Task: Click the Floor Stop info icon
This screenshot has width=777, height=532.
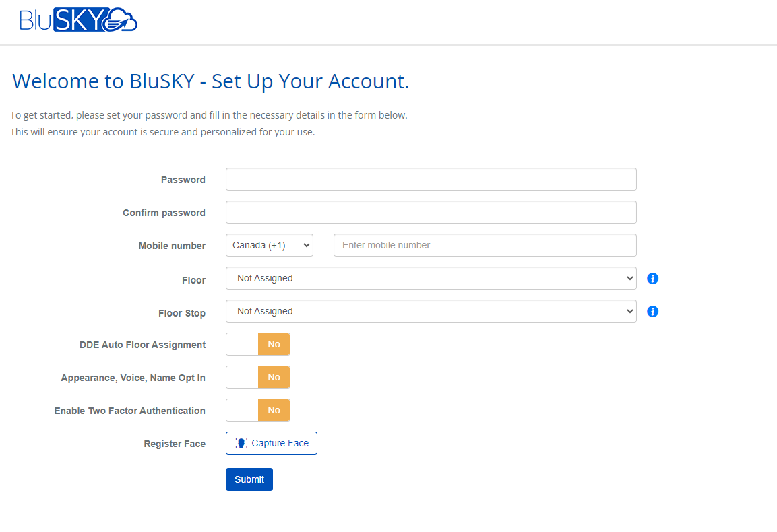Action: [652, 311]
